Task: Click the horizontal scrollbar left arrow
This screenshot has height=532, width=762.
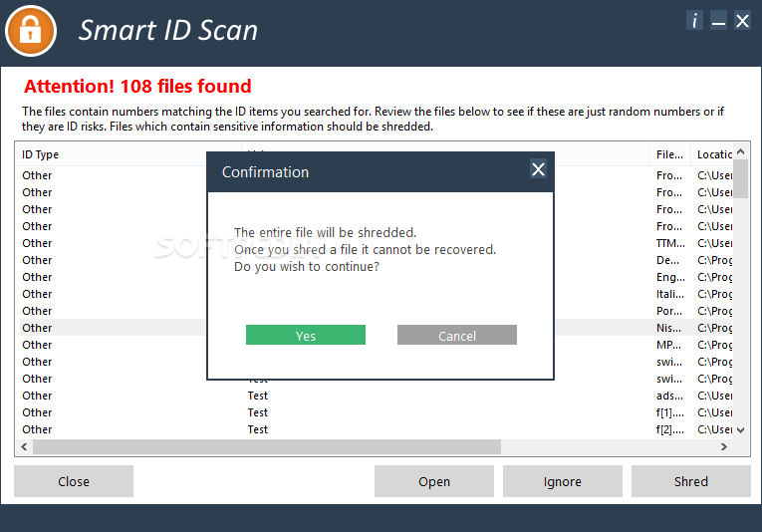Action: [24, 446]
